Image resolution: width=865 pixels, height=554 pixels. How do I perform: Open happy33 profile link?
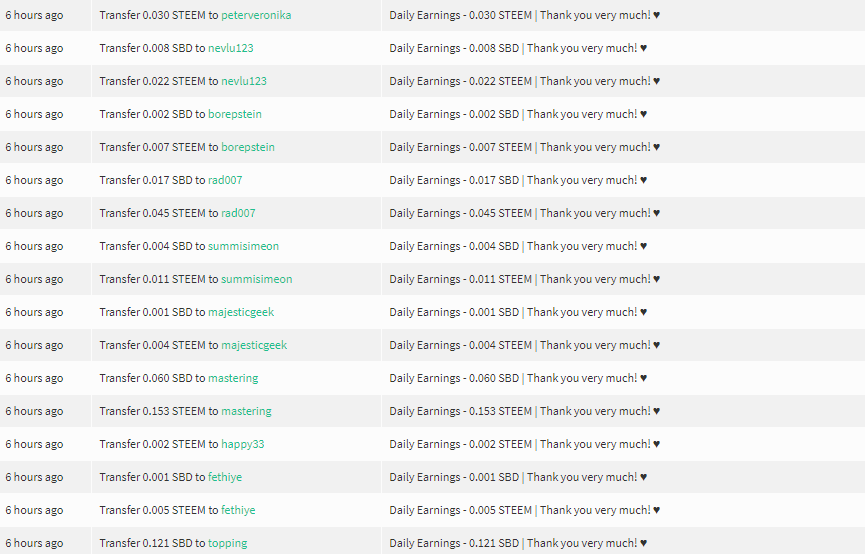point(243,445)
